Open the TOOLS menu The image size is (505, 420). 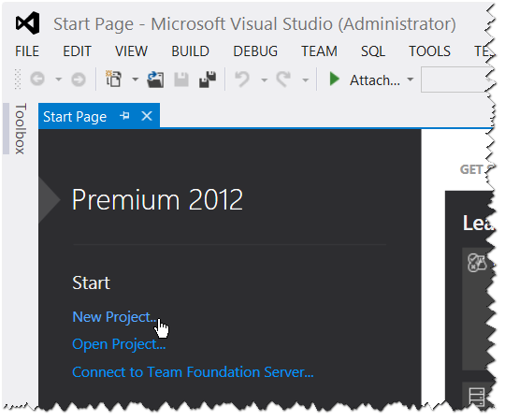click(x=429, y=51)
